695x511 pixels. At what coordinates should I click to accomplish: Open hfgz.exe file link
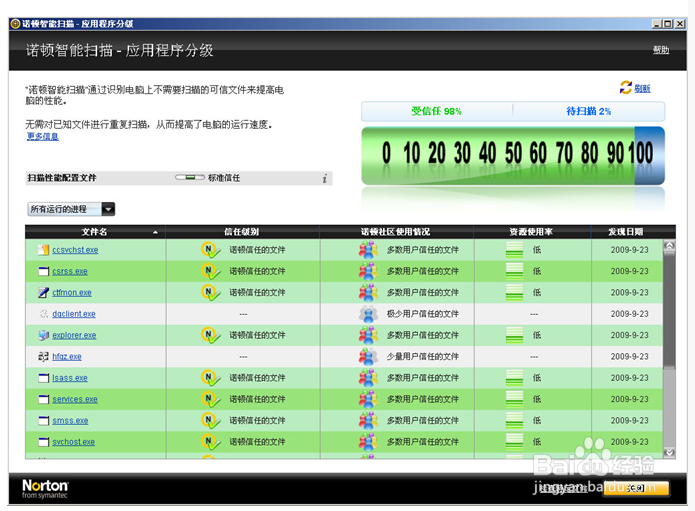click(x=67, y=357)
